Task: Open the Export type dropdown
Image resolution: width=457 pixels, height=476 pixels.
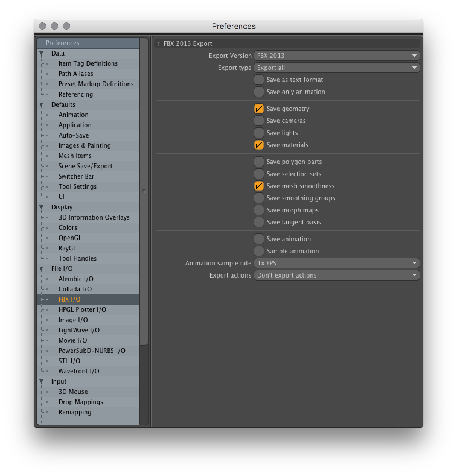Action: (x=337, y=68)
